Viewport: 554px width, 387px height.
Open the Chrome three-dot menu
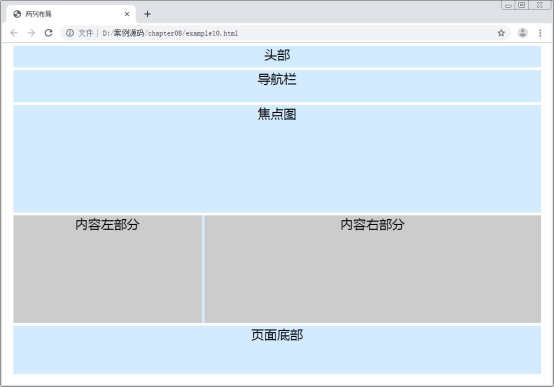click(540, 33)
